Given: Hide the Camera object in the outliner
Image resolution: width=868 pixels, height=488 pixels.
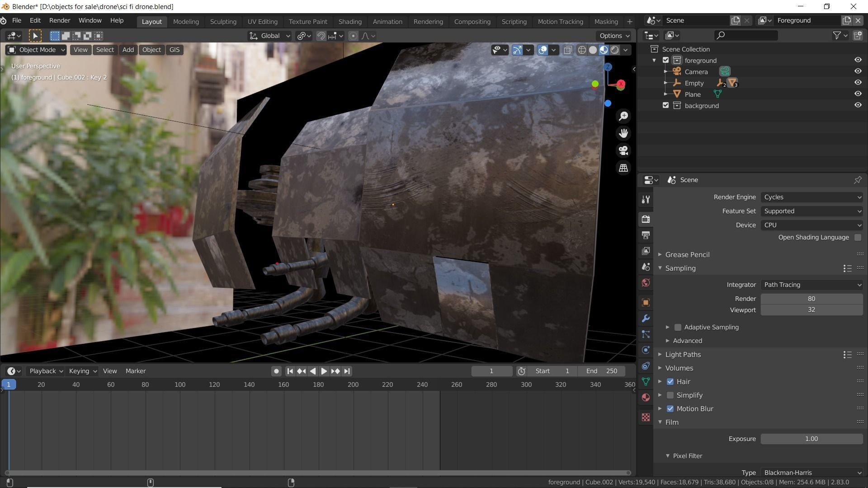Looking at the screenshot, I should click(858, 71).
